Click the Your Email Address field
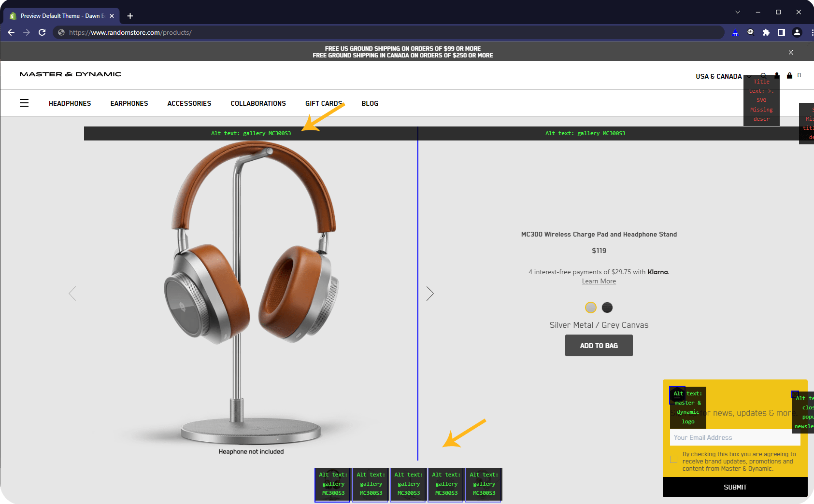 [735, 437]
